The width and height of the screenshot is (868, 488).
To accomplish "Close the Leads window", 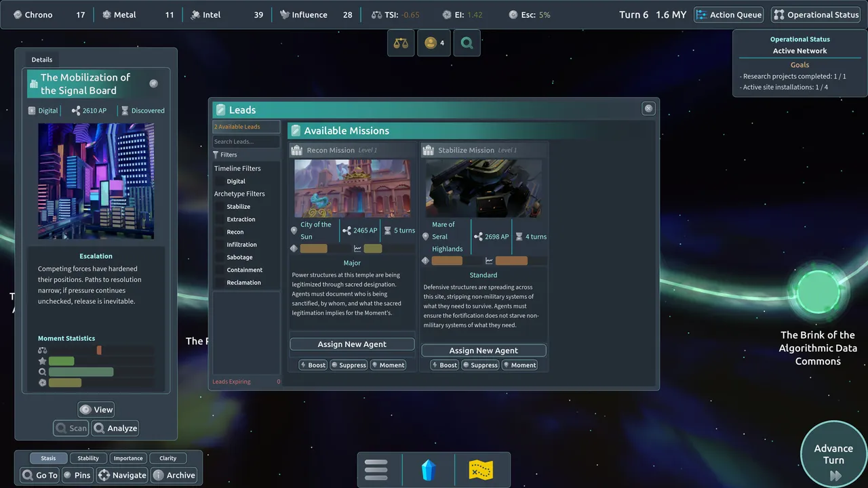I will [648, 108].
